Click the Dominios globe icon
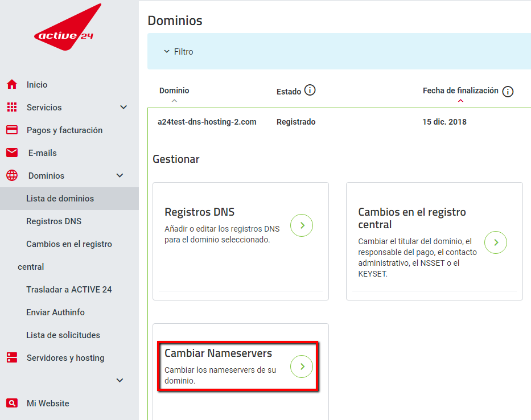531x420 pixels. 12,175
